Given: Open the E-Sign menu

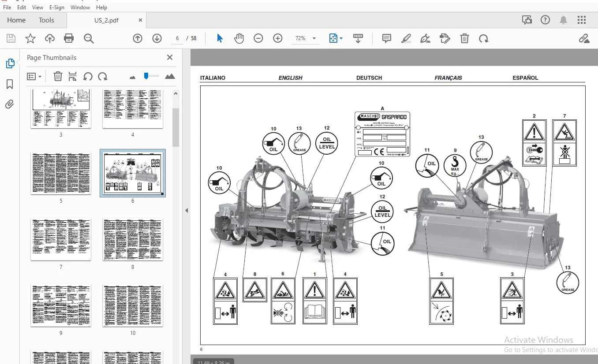Looking at the screenshot, I should tap(57, 7).
